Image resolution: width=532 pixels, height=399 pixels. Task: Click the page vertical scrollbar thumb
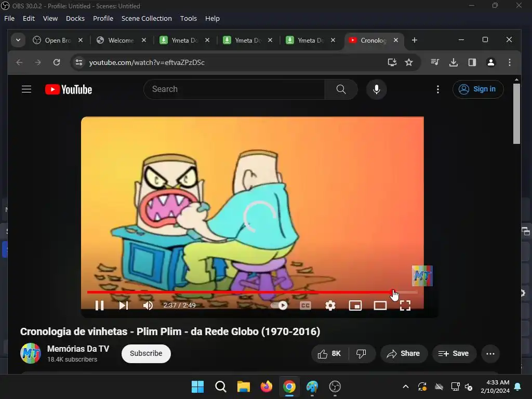(516, 113)
